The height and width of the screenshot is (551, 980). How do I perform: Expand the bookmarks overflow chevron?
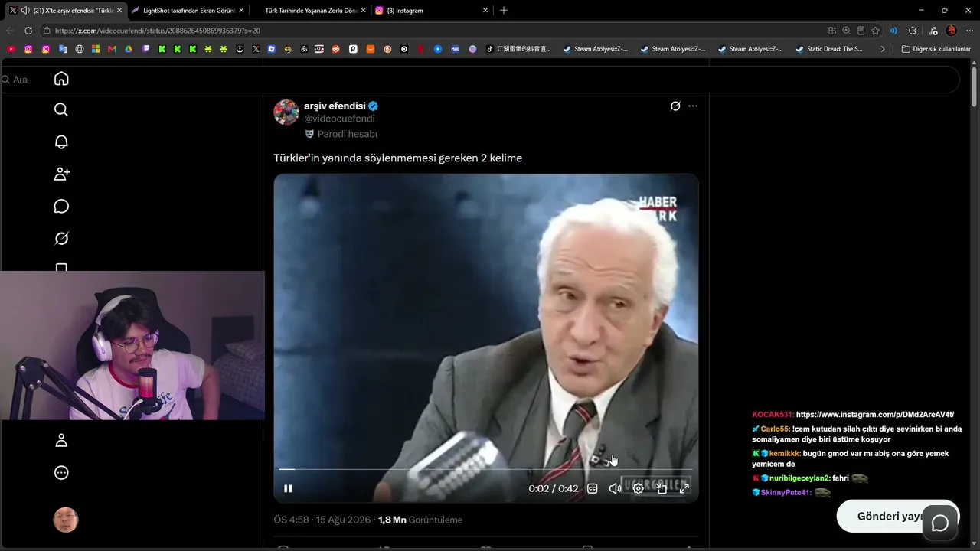tap(882, 49)
